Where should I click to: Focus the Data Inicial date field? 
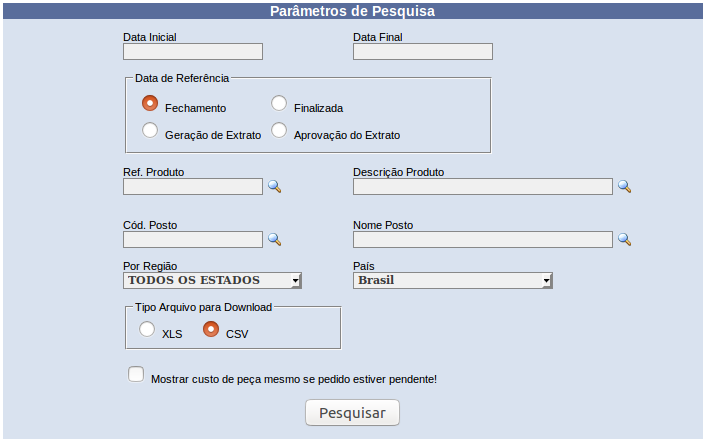point(193,51)
